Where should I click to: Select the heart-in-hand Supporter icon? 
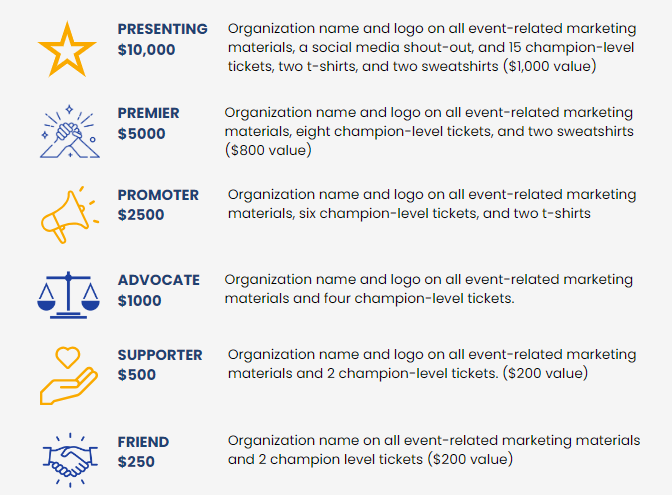[69, 375]
